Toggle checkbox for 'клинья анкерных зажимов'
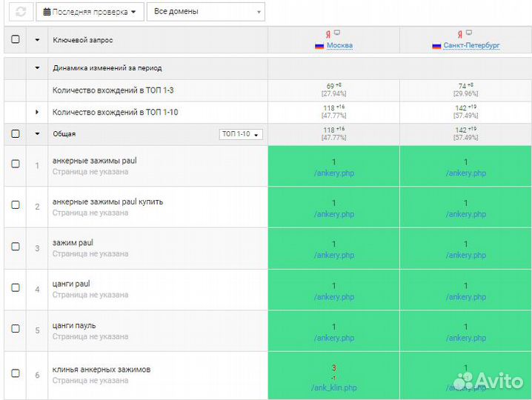The width and height of the screenshot is (532, 400). pos(16,374)
